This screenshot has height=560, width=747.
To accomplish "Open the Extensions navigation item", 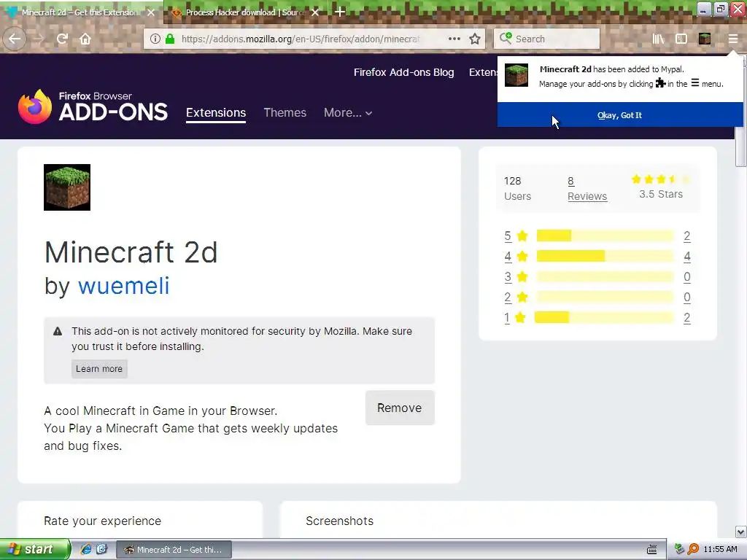I will point(216,113).
